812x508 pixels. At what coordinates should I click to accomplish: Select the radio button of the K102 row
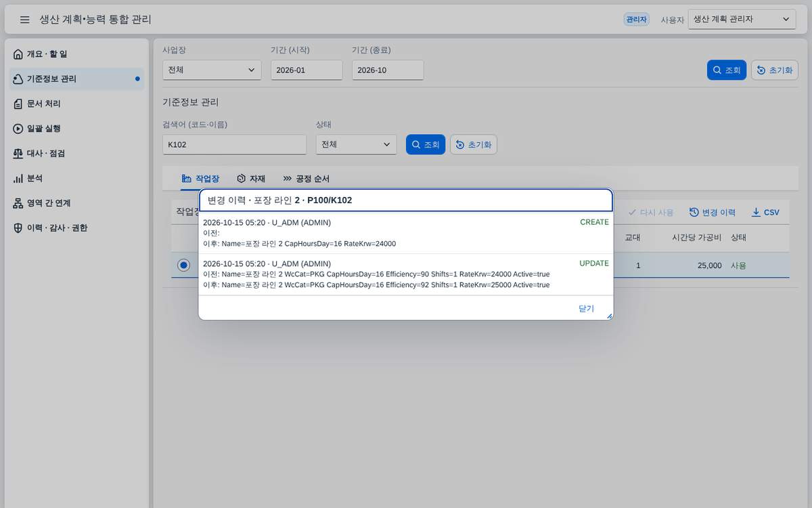click(x=183, y=265)
